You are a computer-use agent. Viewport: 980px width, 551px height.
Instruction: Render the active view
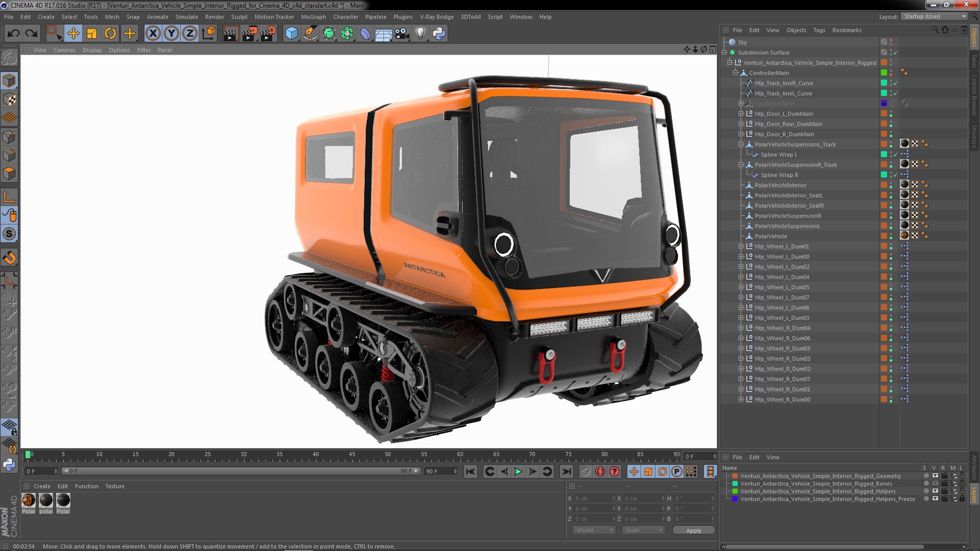pyautogui.click(x=231, y=34)
